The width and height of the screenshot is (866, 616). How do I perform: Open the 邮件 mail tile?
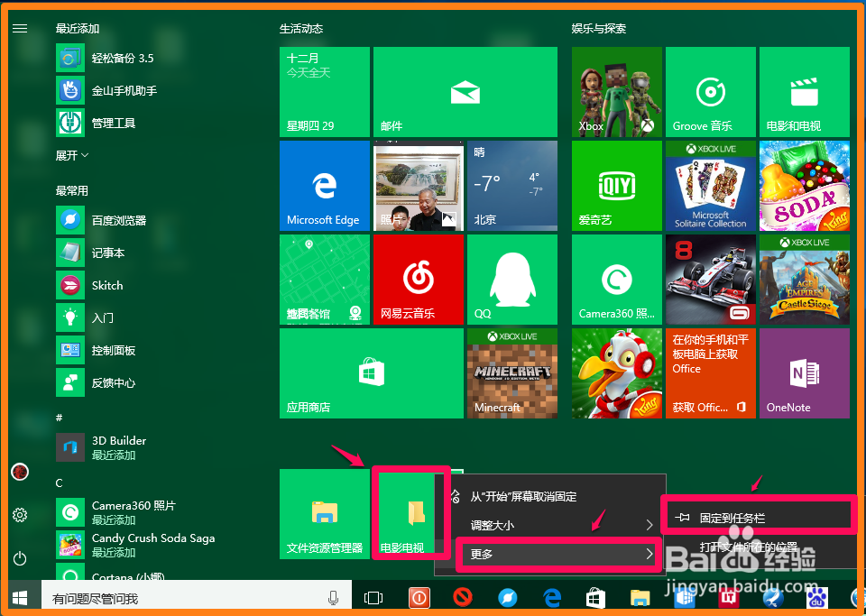click(x=465, y=92)
